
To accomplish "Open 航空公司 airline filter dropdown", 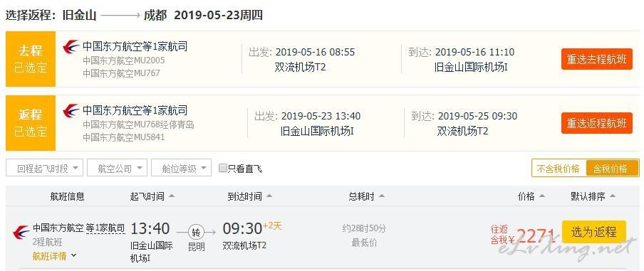I will (x=117, y=168).
